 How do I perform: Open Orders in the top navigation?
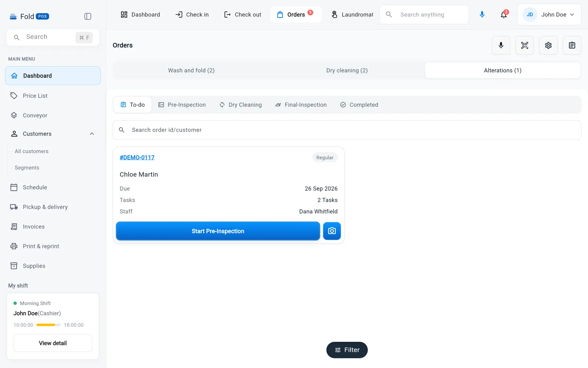(x=295, y=14)
